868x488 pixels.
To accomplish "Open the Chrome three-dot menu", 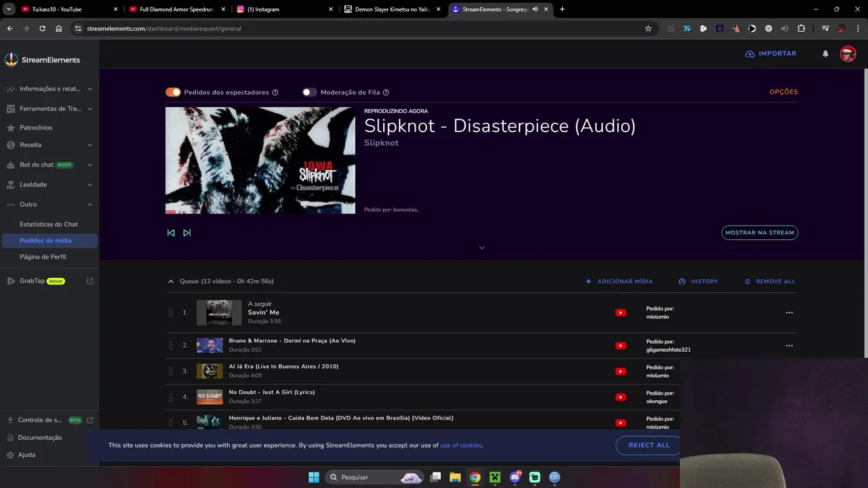I will 858,28.
